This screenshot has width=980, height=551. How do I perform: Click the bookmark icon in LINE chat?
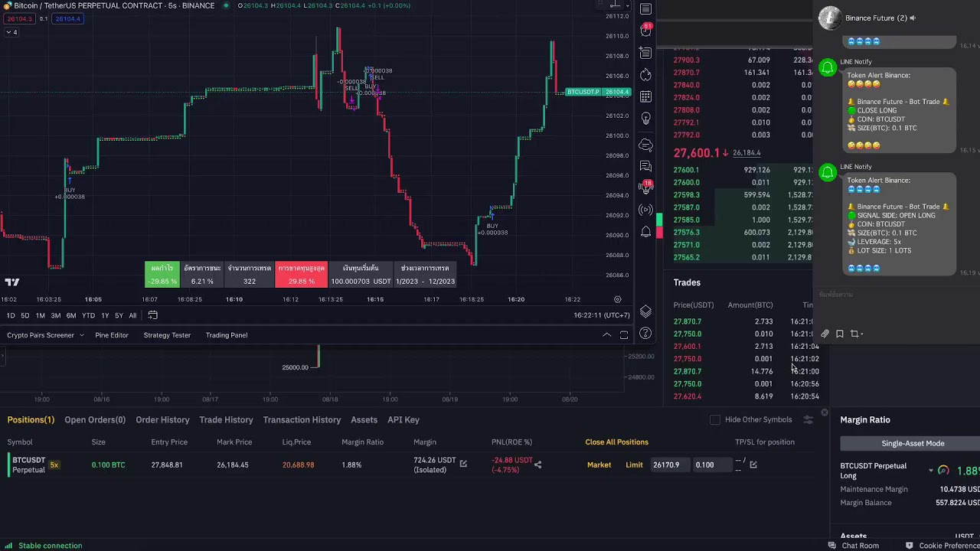point(840,334)
